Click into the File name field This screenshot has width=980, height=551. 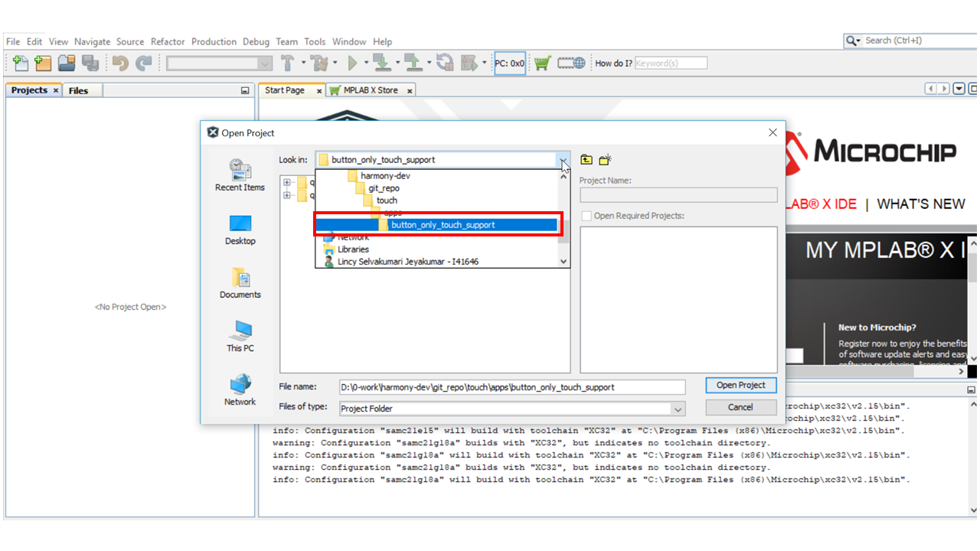(x=511, y=387)
